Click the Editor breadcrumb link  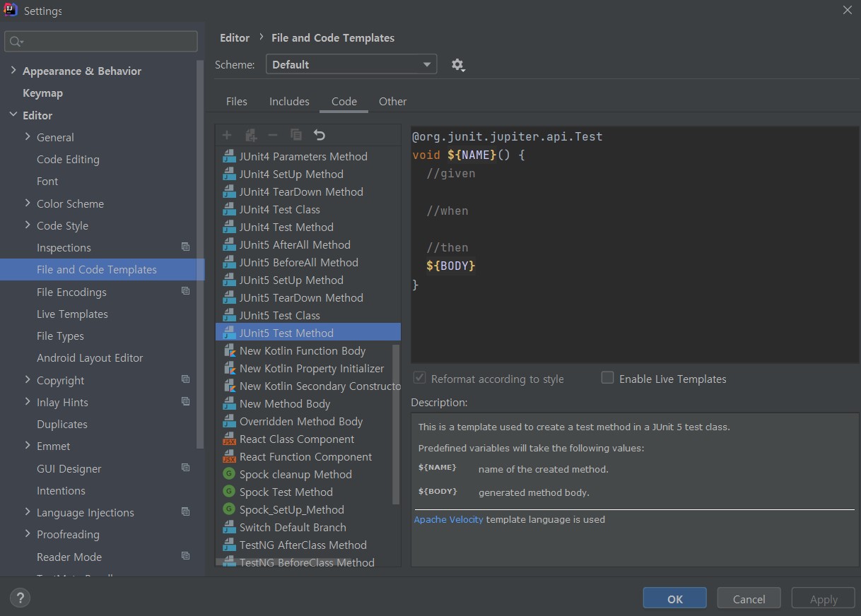(x=235, y=38)
